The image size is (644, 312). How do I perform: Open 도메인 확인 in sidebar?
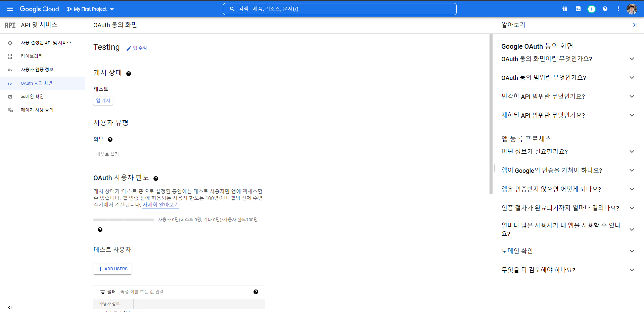tap(42, 96)
